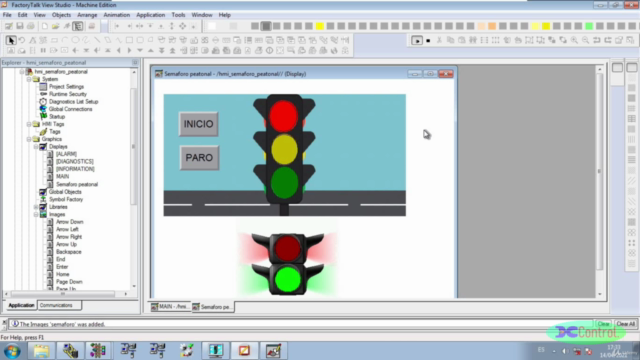
Task: Click the Open folder toolbar icon
Action: (x=56, y=26)
